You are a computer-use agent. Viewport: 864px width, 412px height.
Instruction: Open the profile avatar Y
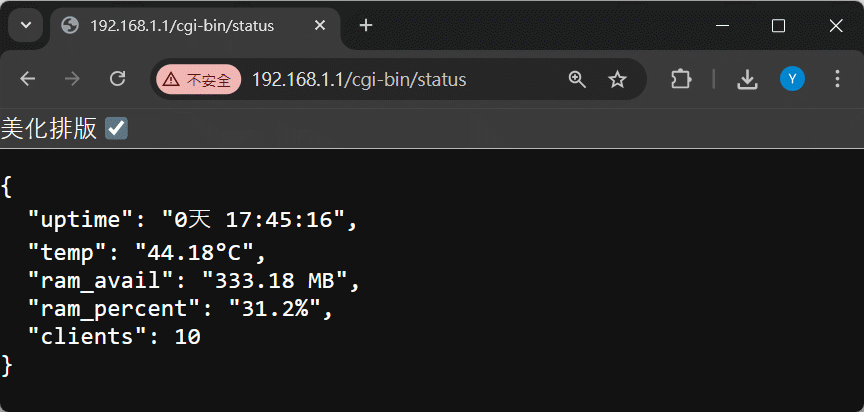pyautogui.click(x=792, y=79)
